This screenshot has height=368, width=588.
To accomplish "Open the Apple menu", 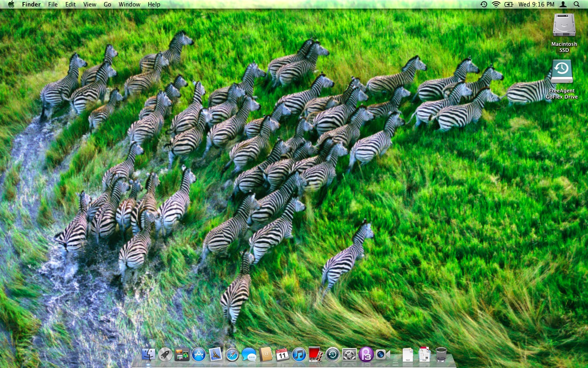I will coord(11,4).
